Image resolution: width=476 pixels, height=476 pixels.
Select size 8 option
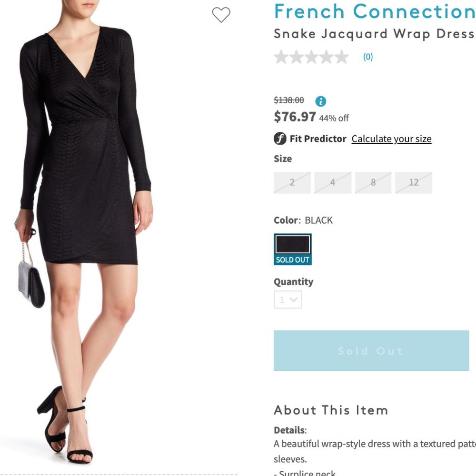373,182
